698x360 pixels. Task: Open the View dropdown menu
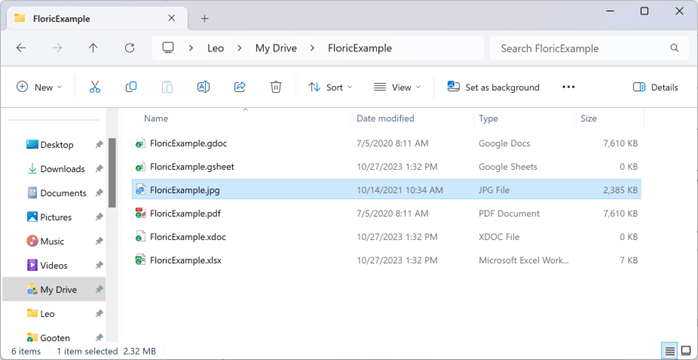point(397,87)
